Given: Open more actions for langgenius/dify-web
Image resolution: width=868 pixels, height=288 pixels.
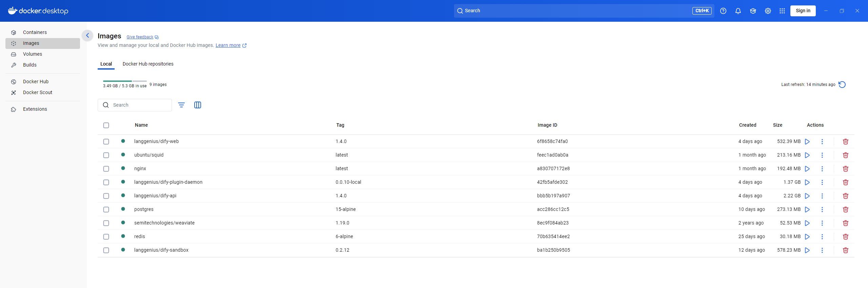Looking at the screenshot, I should pos(822,142).
